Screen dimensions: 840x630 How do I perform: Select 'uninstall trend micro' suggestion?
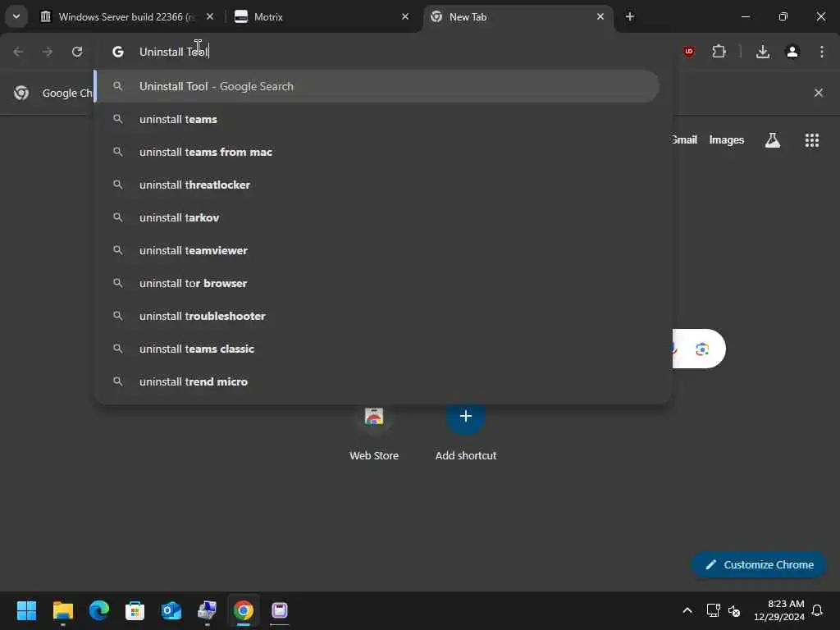tap(377, 381)
